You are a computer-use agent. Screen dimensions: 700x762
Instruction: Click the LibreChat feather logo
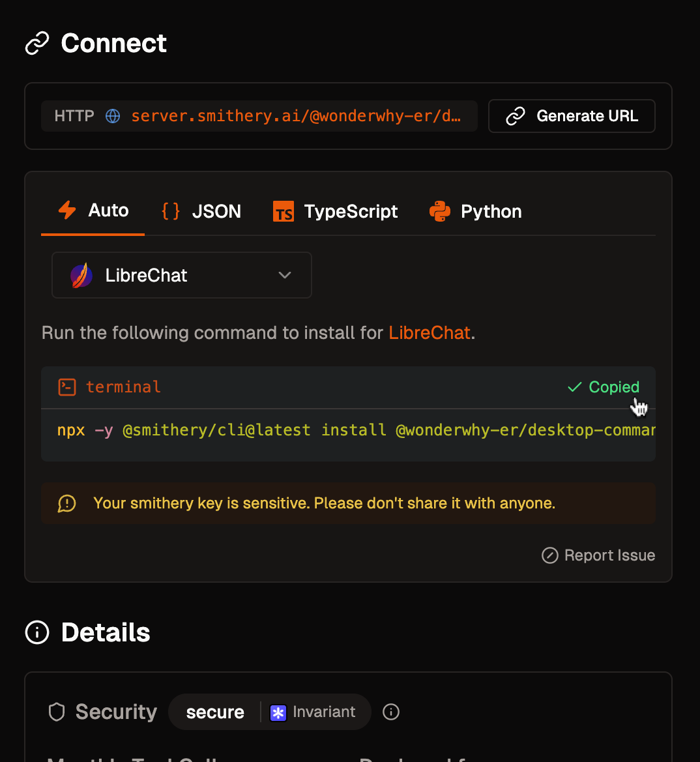click(x=81, y=276)
